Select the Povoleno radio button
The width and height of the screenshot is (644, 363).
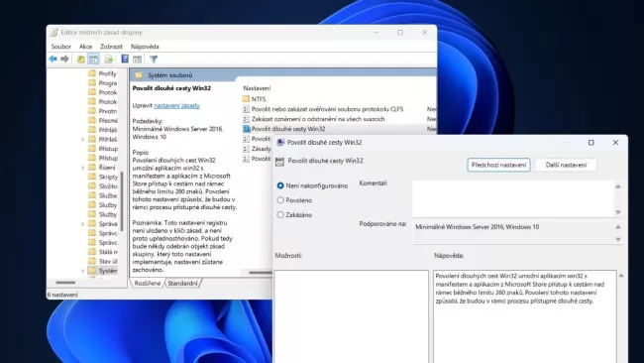point(280,200)
